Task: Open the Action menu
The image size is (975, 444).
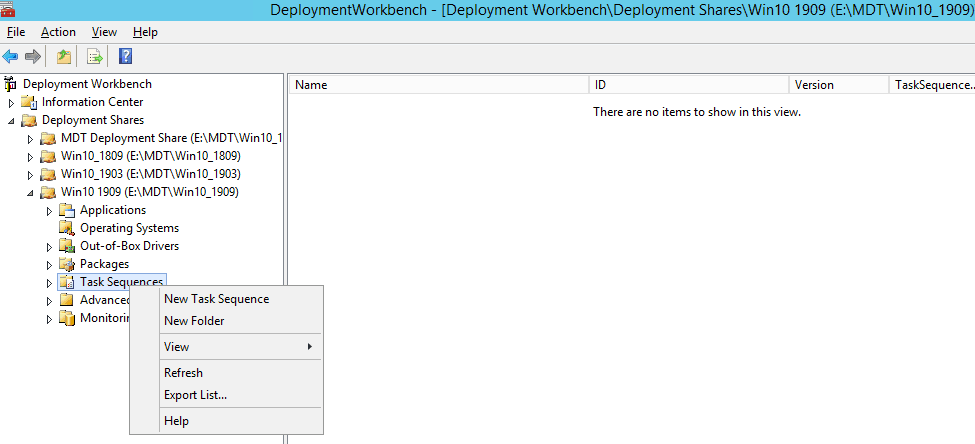Action: [58, 32]
